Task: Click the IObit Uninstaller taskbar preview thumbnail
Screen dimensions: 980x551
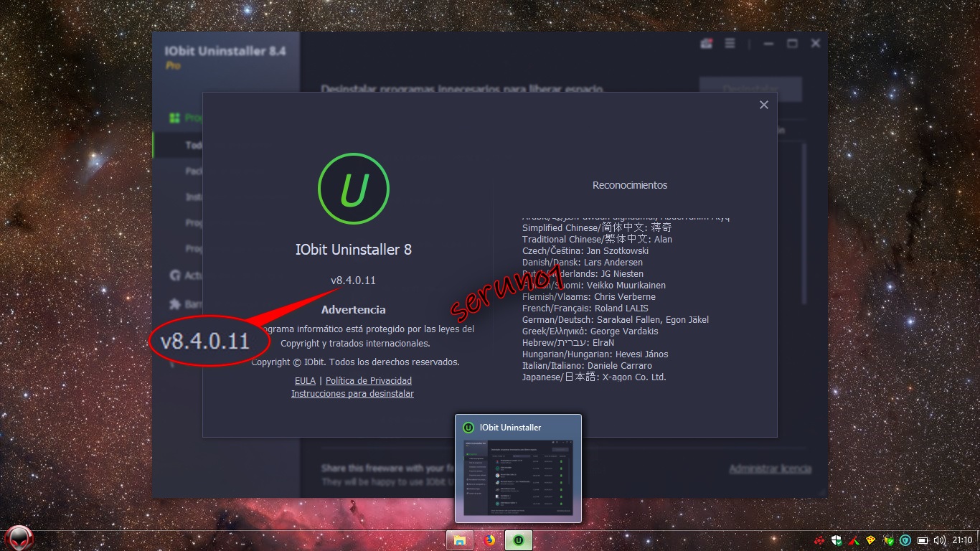Action: pyautogui.click(x=518, y=478)
